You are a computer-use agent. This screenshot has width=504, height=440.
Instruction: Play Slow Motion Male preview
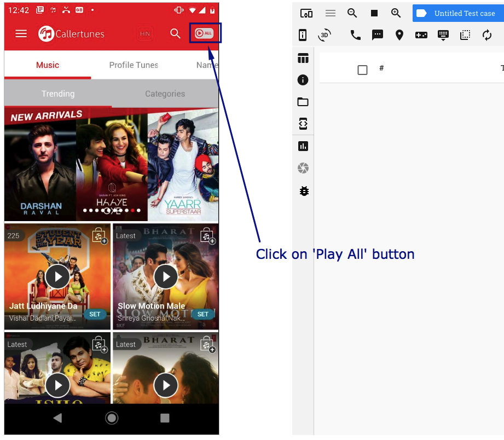pyautogui.click(x=166, y=276)
